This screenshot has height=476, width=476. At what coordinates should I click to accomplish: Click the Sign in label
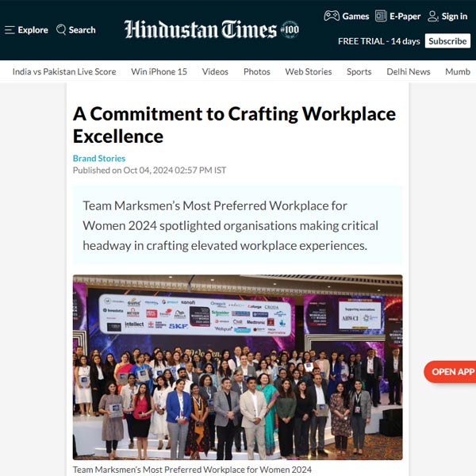coord(454,16)
